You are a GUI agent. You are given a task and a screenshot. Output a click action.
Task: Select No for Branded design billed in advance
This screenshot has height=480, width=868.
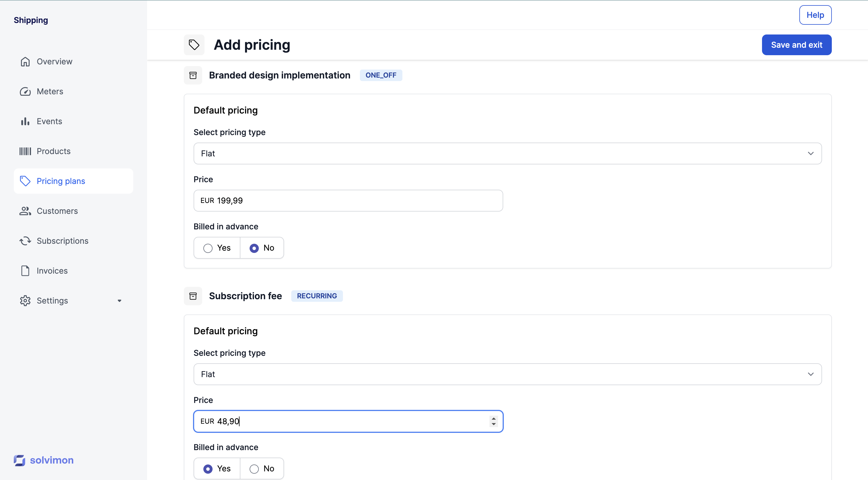(x=254, y=248)
